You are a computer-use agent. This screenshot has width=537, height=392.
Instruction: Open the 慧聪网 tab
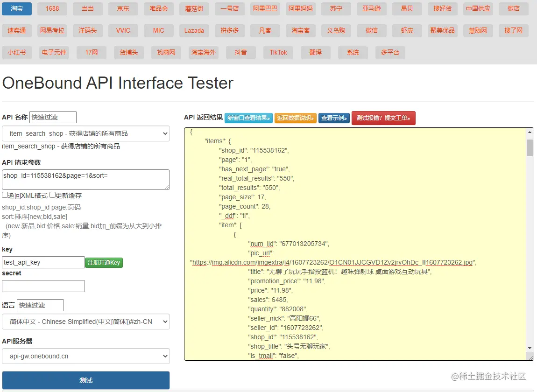coord(478,30)
